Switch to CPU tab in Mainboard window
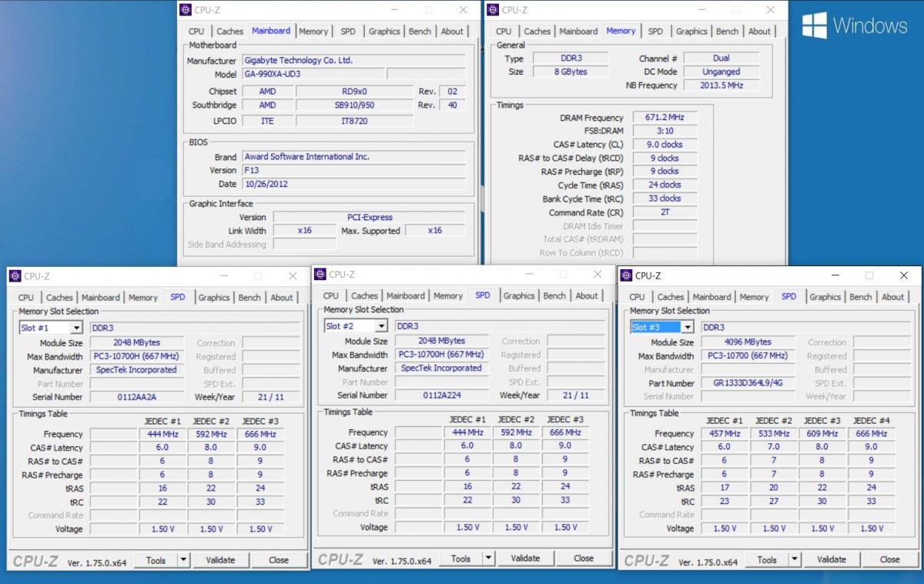 [x=196, y=32]
